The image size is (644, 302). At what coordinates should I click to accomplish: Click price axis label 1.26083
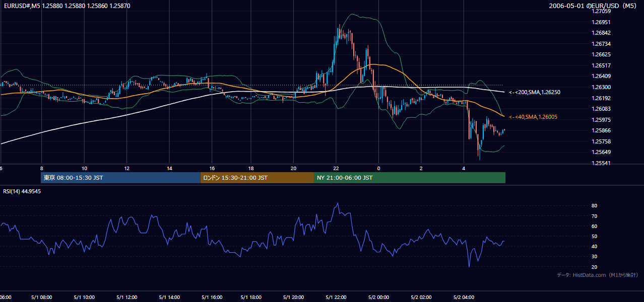(601, 109)
